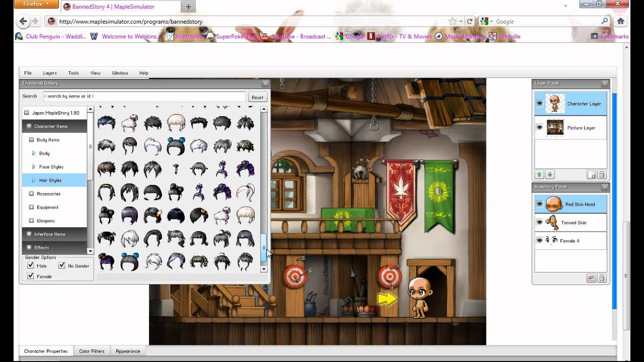
Task: Expand the Effects section
Action: pyautogui.click(x=29, y=247)
